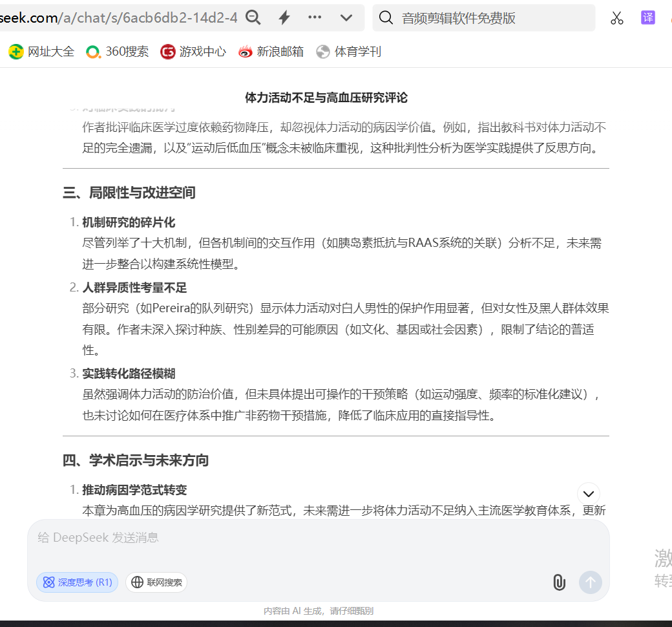Open the 新浪邮箱 bookmark

(271, 52)
